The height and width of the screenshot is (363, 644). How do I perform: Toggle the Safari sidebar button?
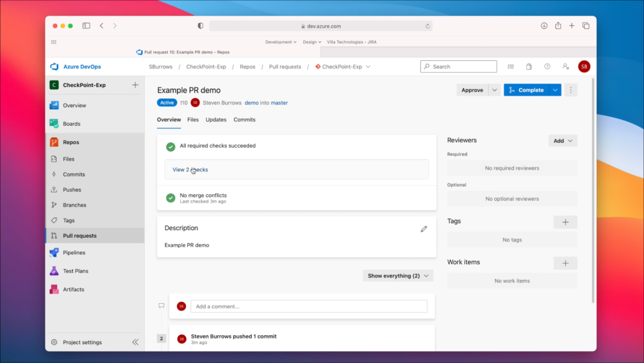coord(86,25)
